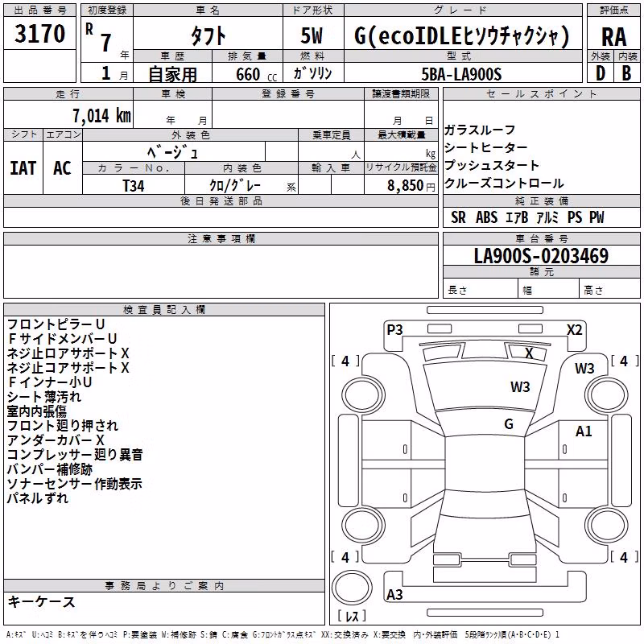644x644 pixels.
Task: Click inspector note FサイドメンバーU
Action: point(63,339)
